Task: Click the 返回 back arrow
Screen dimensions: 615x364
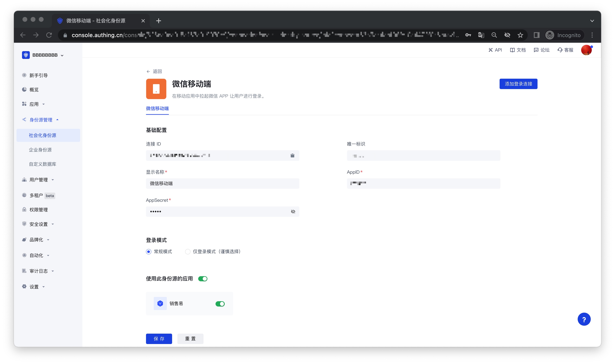Action: point(148,72)
